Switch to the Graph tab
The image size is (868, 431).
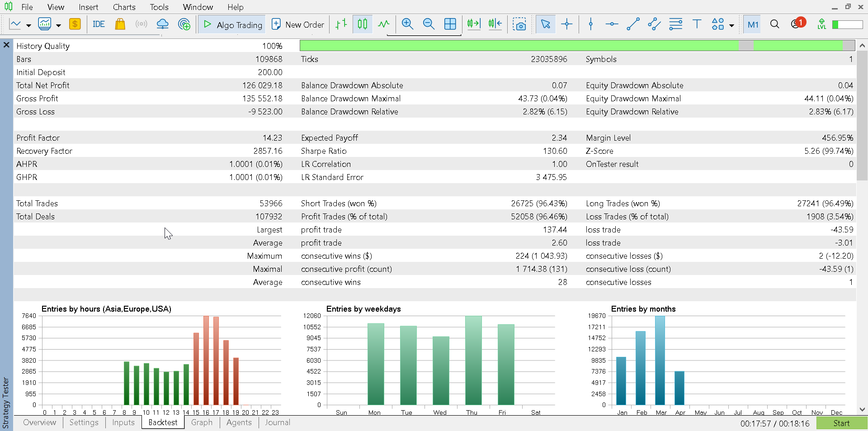click(202, 422)
